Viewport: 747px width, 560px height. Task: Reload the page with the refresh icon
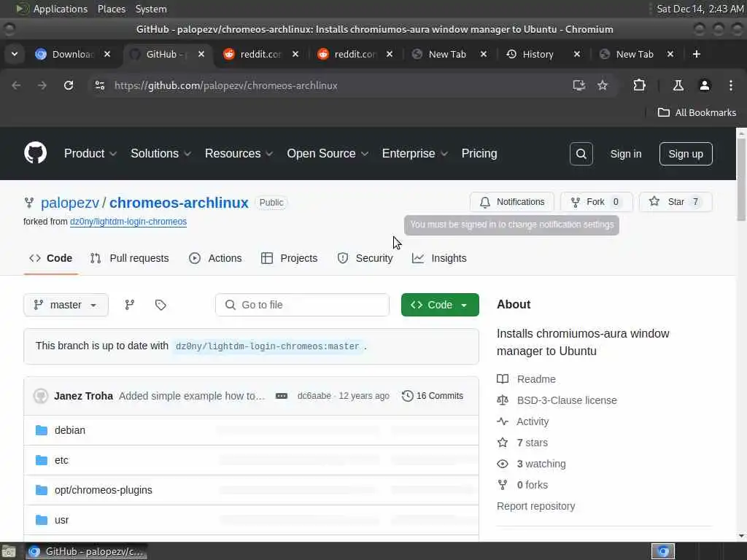coord(69,85)
